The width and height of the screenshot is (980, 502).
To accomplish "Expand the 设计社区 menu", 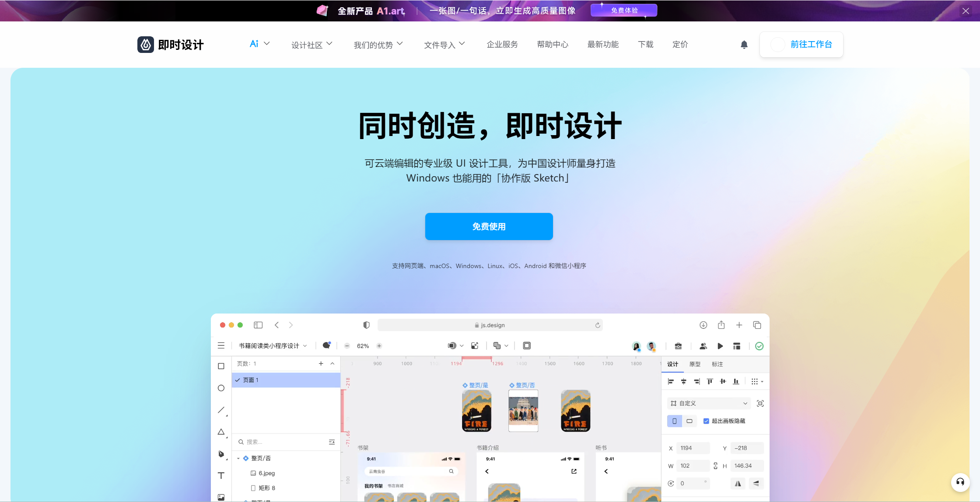I will [x=312, y=45].
